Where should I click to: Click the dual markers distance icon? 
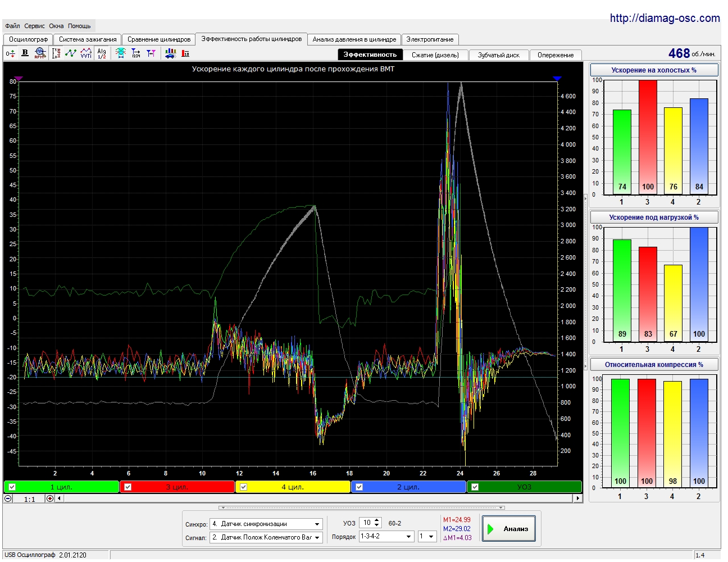tap(151, 53)
